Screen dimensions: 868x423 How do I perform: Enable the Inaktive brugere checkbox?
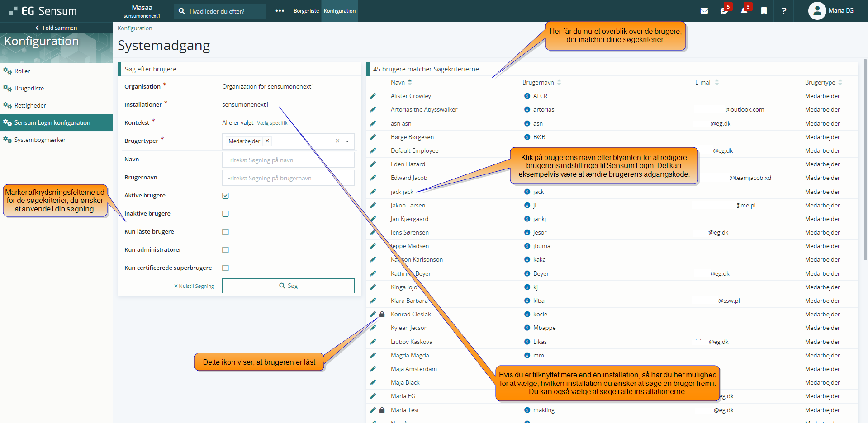tap(225, 214)
